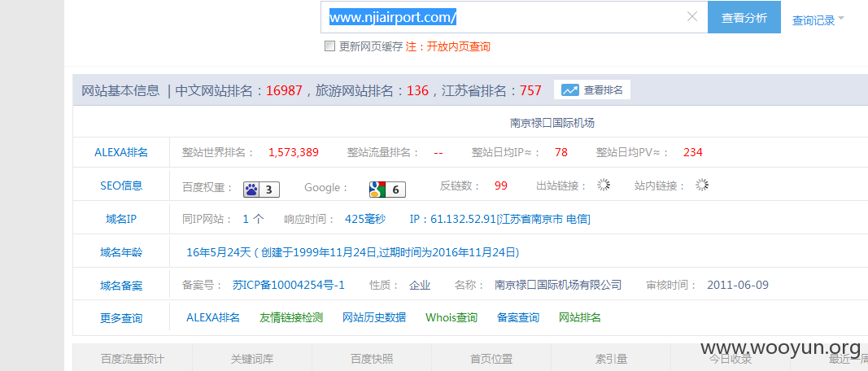This screenshot has height=371, width=868.
Task: Click the 站内链接 loading spinner
Action: [703, 185]
